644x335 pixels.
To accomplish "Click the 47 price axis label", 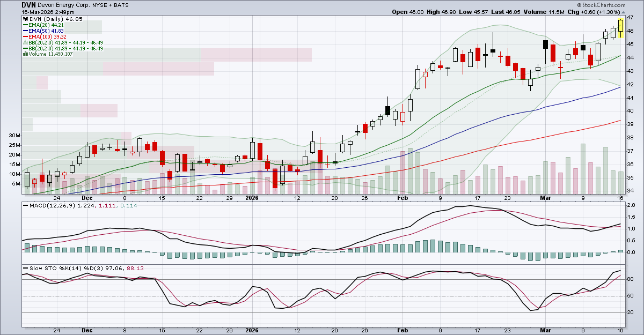I will pyautogui.click(x=631, y=18).
